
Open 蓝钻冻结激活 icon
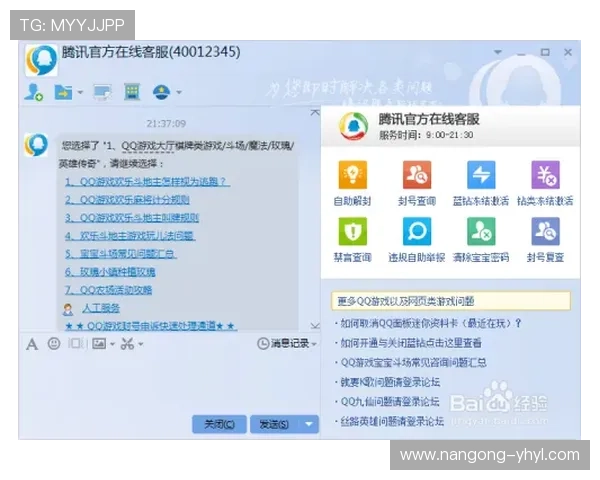pyautogui.click(x=481, y=175)
